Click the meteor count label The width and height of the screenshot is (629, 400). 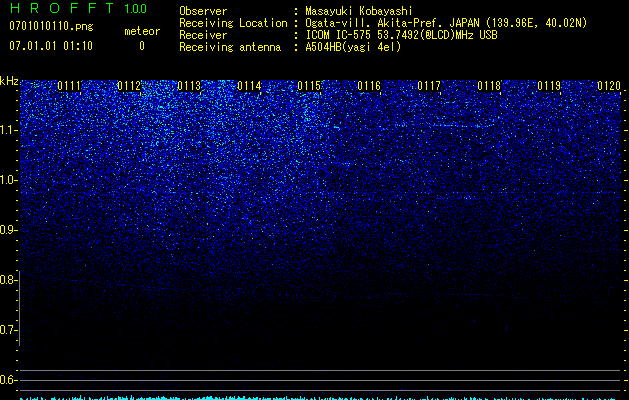(142, 31)
